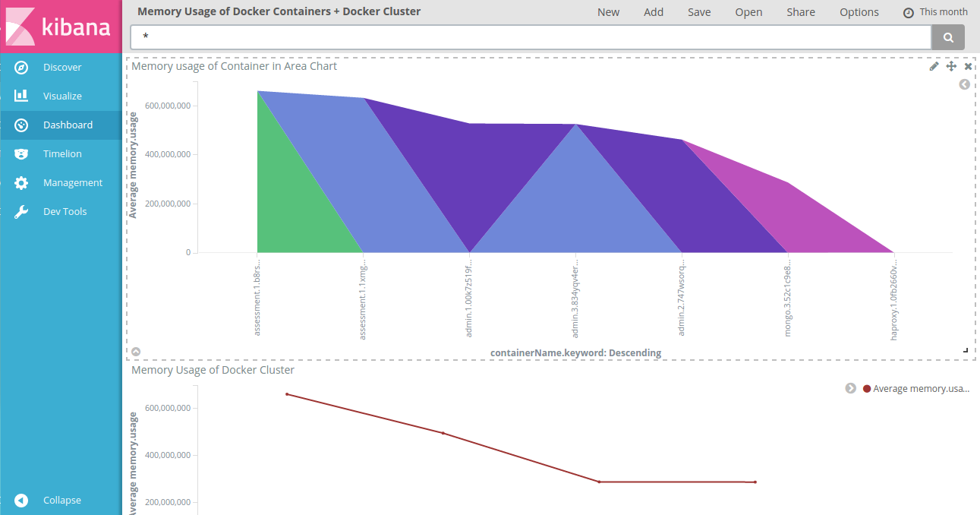Viewport: 980px width, 515px height.
Task: Click Average memory.usa... legend label
Action: pyautogui.click(x=922, y=389)
